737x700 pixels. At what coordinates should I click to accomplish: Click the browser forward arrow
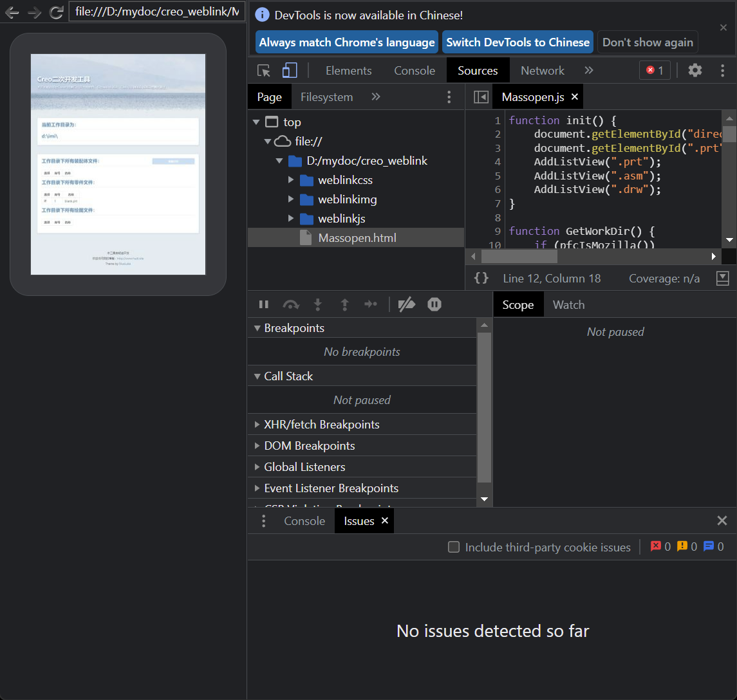pos(34,12)
